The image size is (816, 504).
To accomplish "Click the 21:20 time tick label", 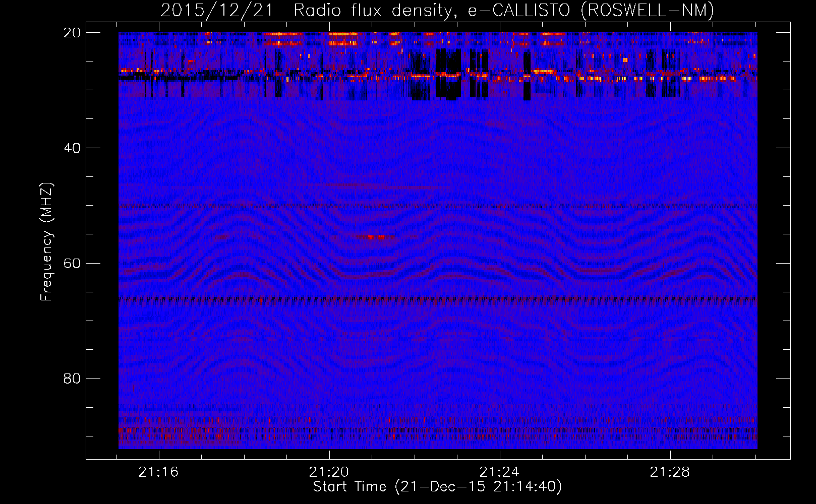I will point(329,472).
